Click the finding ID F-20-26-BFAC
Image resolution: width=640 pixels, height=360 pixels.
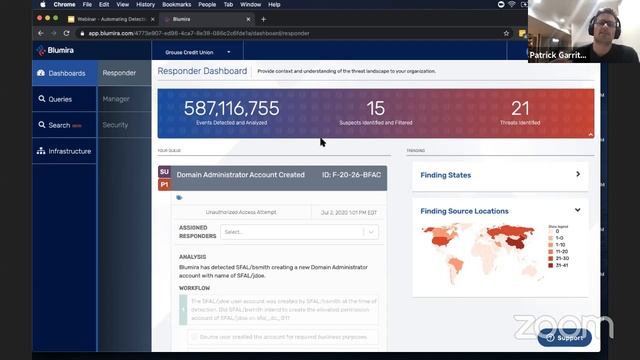coord(351,175)
